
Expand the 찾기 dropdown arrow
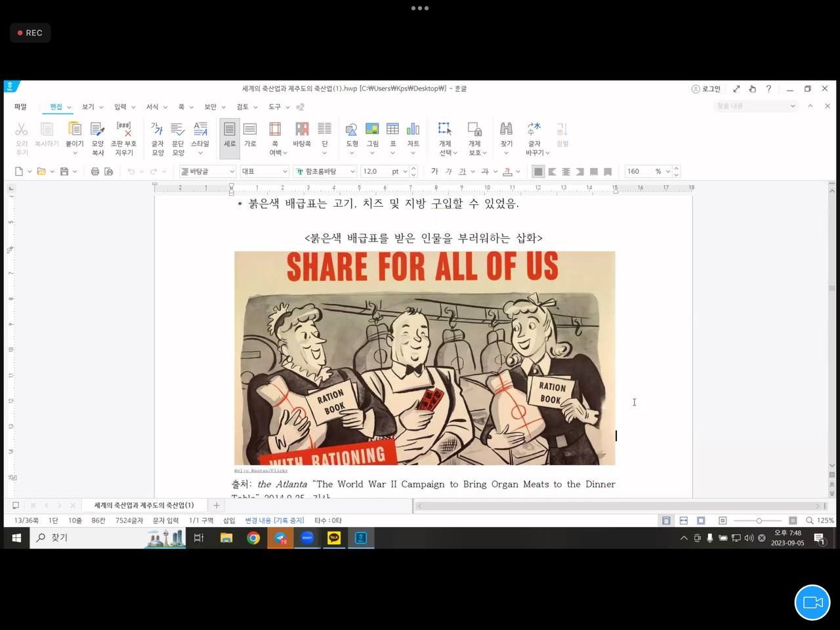[506, 153]
